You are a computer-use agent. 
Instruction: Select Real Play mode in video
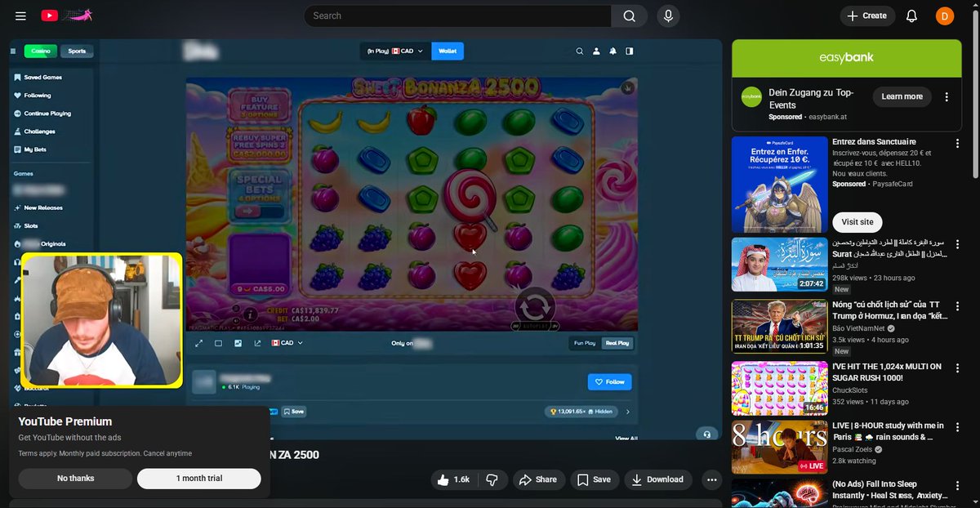[x=617, y=343]
